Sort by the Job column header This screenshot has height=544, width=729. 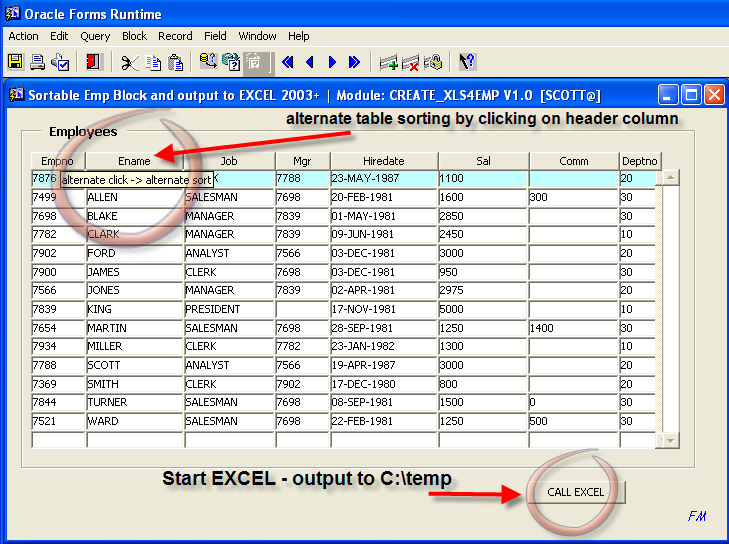coord(229,161)
